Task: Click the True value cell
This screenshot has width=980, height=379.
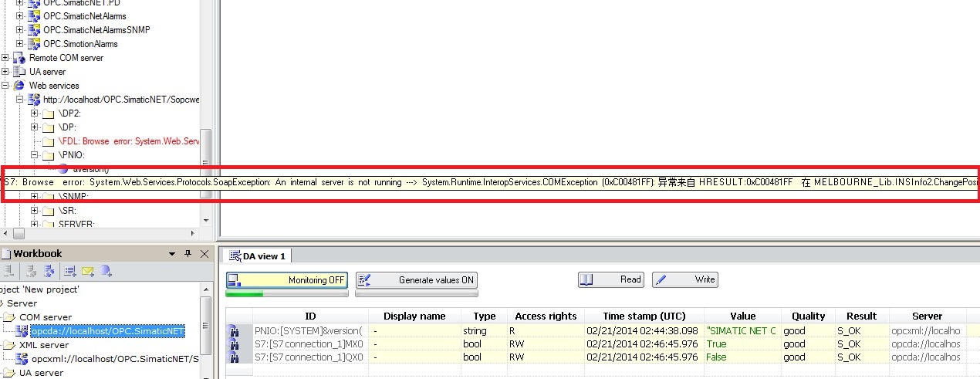Action: [x=742, y=343]
